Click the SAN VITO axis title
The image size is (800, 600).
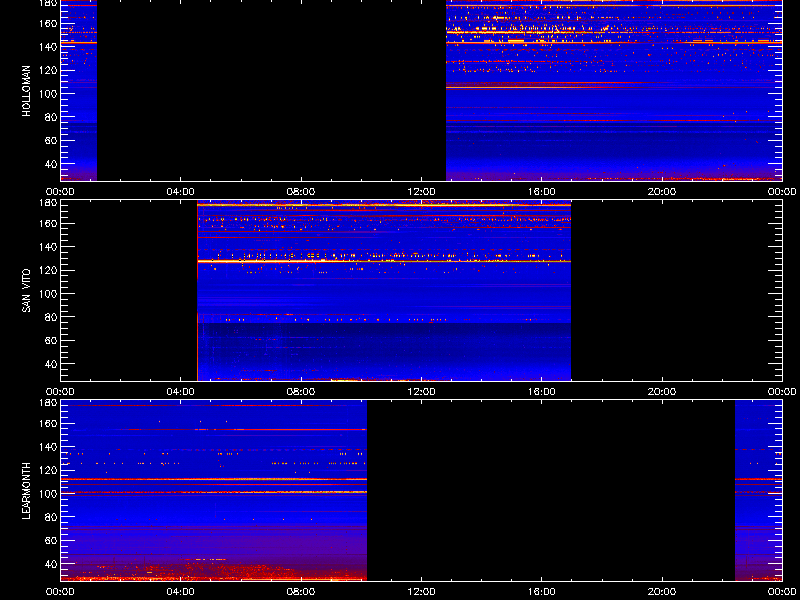pyautogui.click(x=26, y=291)
